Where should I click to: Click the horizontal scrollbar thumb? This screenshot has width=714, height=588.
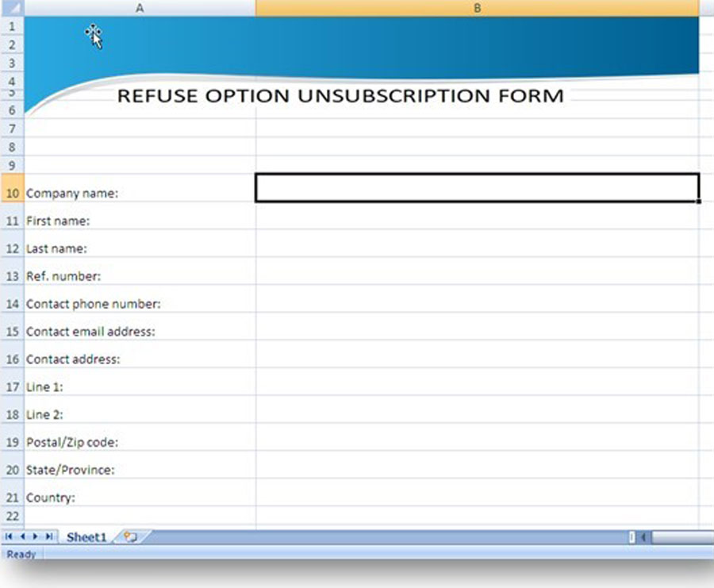click(683, 537)
